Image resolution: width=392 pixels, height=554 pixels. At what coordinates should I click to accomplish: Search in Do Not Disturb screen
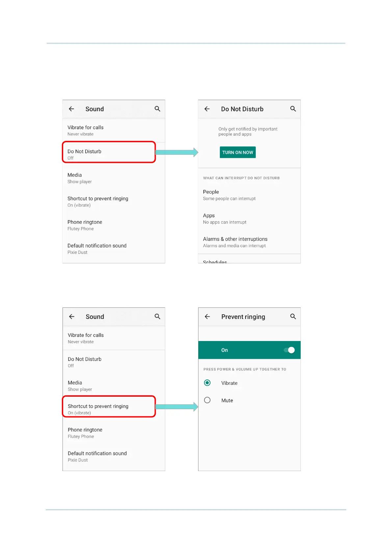tap(293, 109)
